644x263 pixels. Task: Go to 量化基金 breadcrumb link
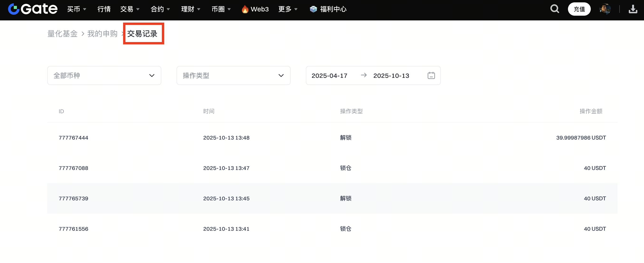[x=62, y=34]
